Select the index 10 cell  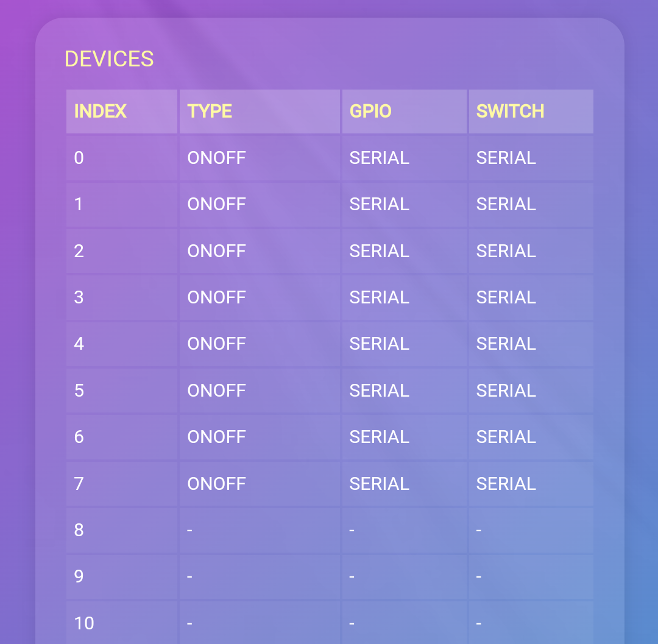pyautogui.click(x=84, y=623)
